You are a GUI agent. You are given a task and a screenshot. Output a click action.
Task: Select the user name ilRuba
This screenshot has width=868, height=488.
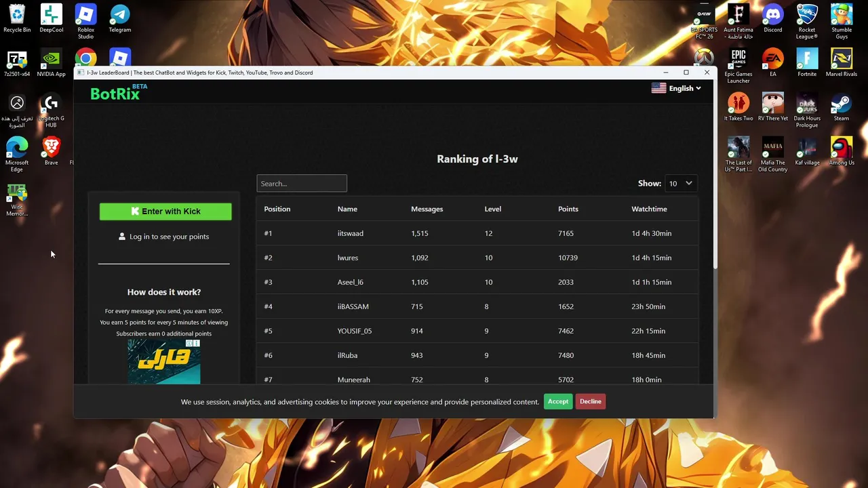tap(347, 355)
